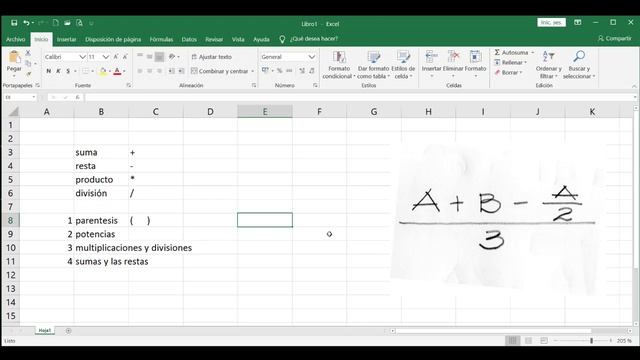Open Ordenar y filtrar options
This screenshot has height=360, width=640.
click(548, 65)
